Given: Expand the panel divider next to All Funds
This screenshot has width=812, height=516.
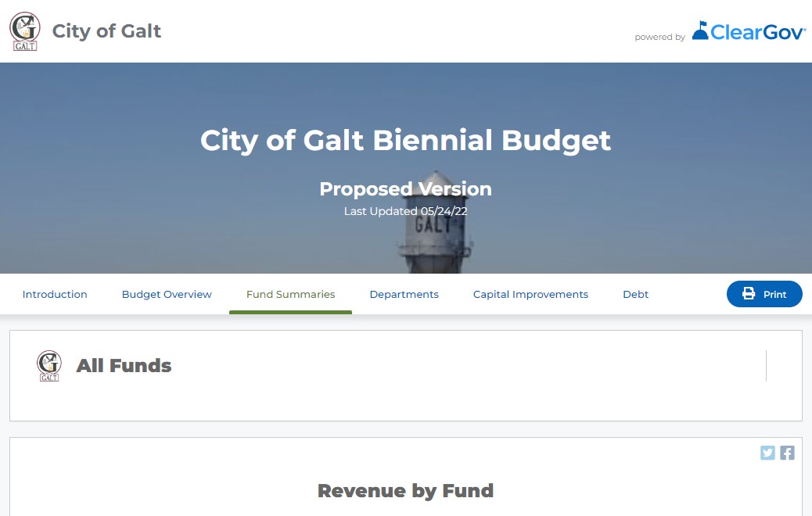Looking at the screenshot, I should point(765,365).
